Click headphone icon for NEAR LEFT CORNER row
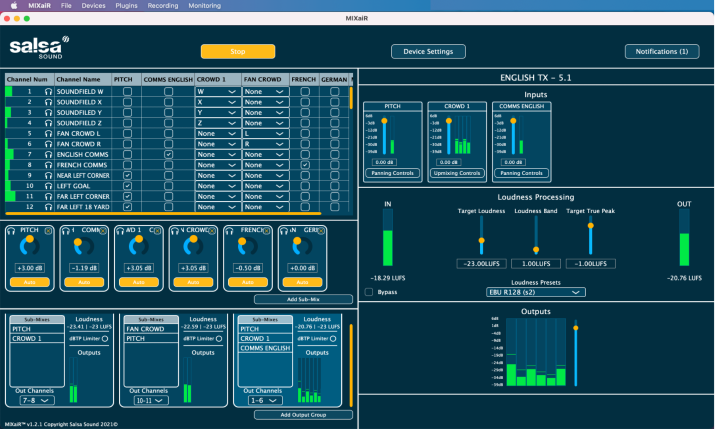715x429 pixels. 48,176
